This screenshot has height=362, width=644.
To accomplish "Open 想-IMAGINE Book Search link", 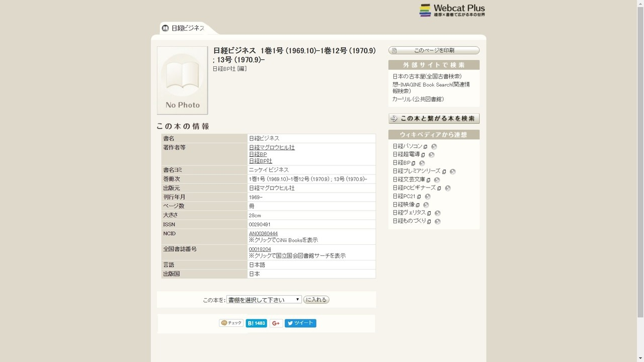I will pyautogui.click(x=431, y=88).
